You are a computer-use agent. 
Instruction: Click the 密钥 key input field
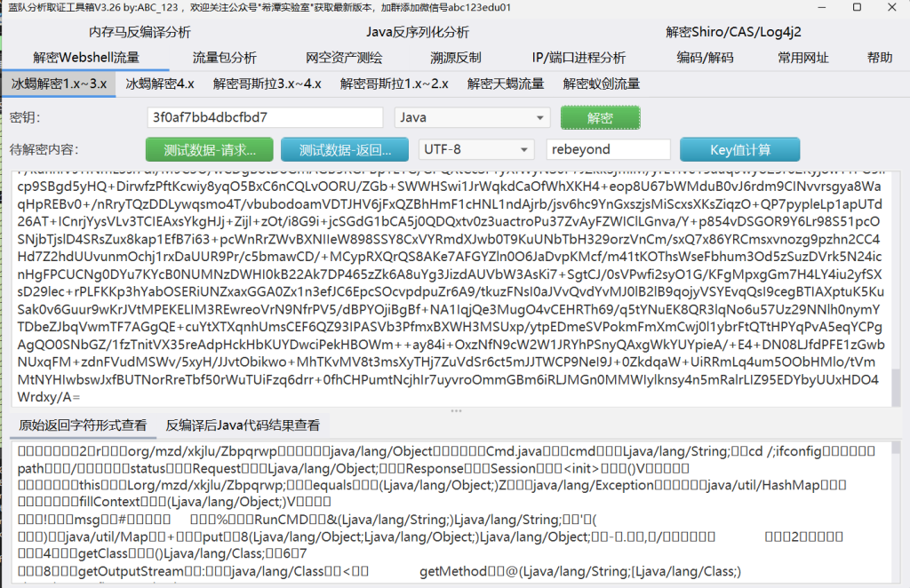pos(264,117)
